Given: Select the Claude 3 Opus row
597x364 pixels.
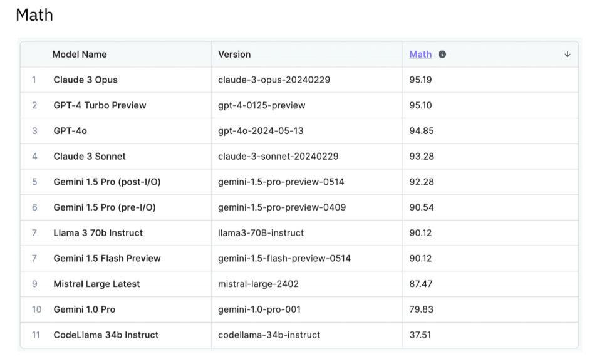Looking at the screenshot, I should pyautogui.click(x=299, y=80).
